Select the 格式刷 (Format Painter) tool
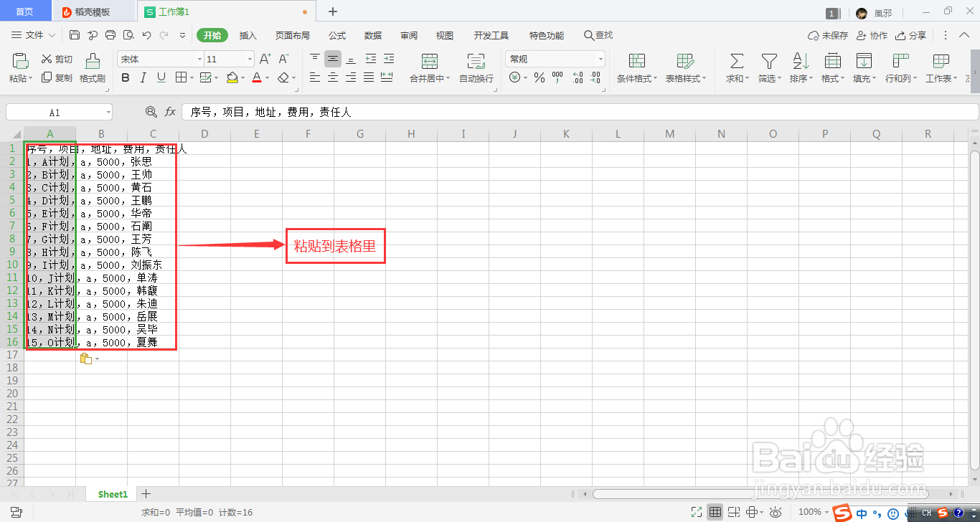This screenshot has height=522, width=980. [92, 68]
